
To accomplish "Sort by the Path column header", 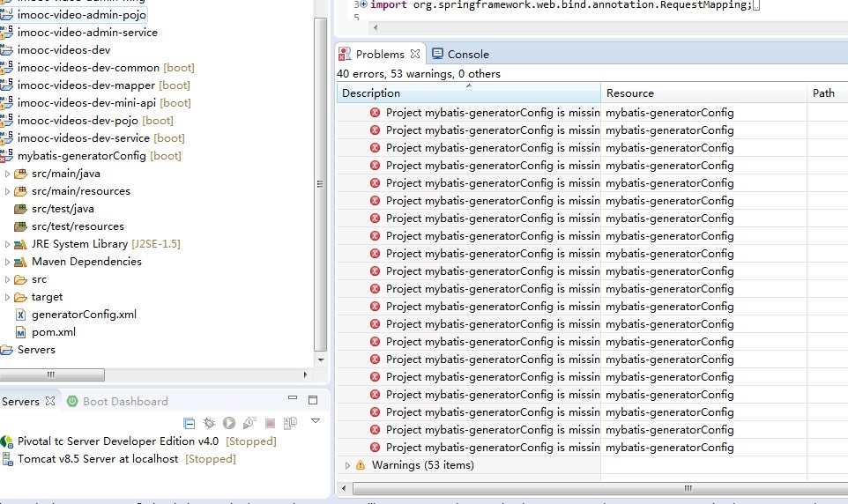I will [828, 93].
